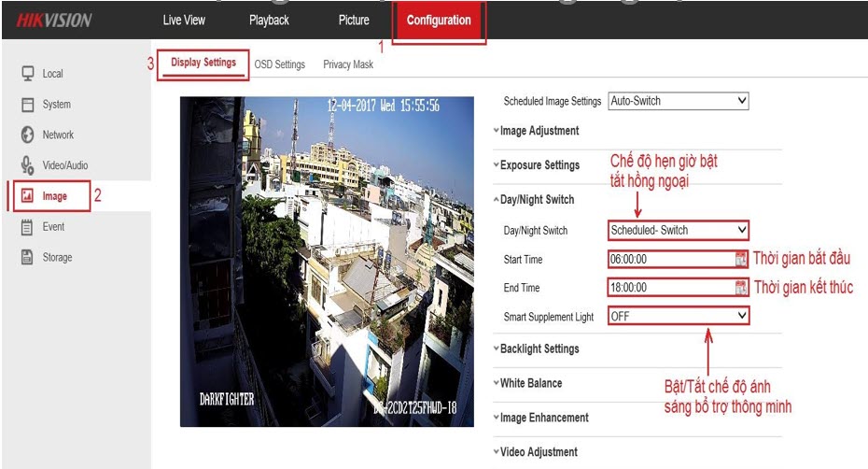Click the Event clipboard icon

27,227
